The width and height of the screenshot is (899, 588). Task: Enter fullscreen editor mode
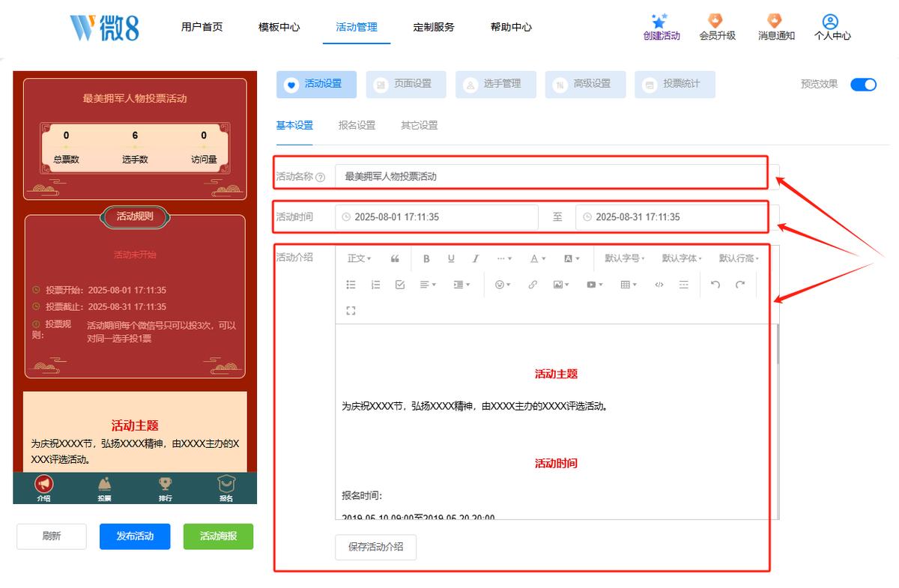click(x=351, y=310)
